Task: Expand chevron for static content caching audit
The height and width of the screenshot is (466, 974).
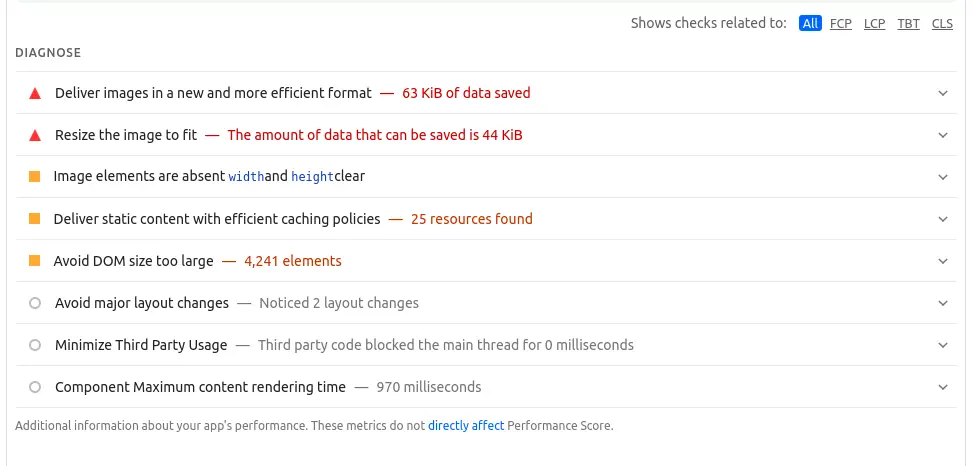Action: point(942,219)
